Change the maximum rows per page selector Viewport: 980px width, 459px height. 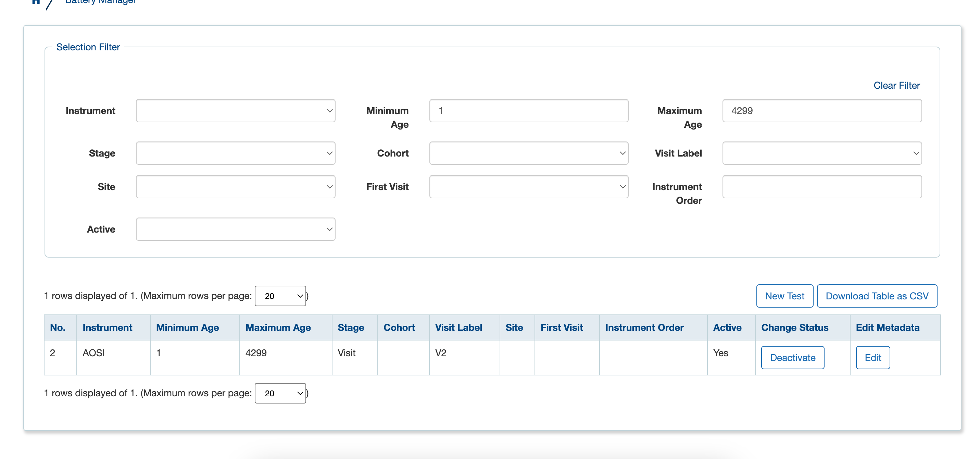[x=280, y=296]
